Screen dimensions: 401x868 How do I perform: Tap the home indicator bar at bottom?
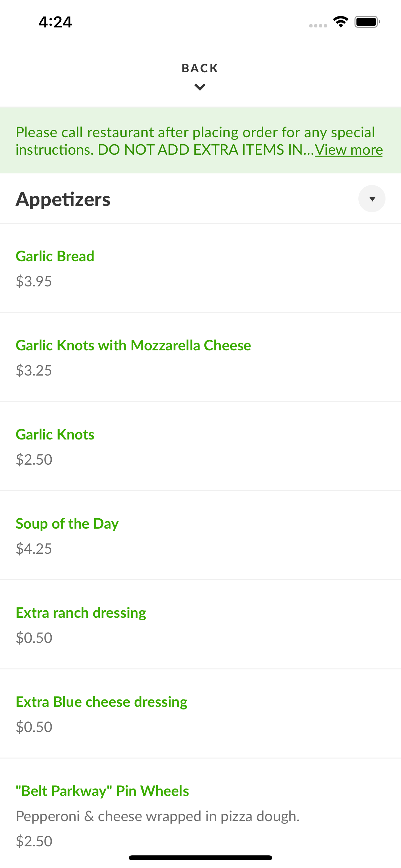tap(200, 858)
